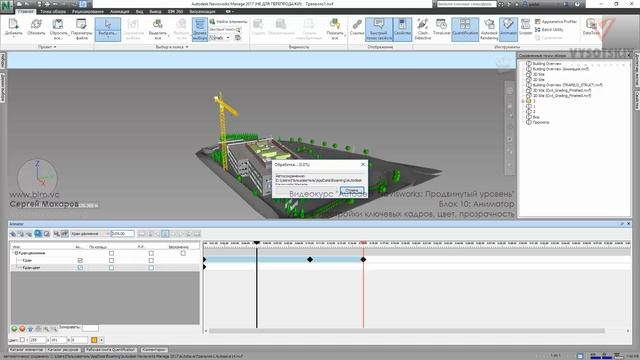Image resolution: width=640 pixels, height=360 pixels.
Task: Open the DataTools icon
Action: (x=591, y=27)
